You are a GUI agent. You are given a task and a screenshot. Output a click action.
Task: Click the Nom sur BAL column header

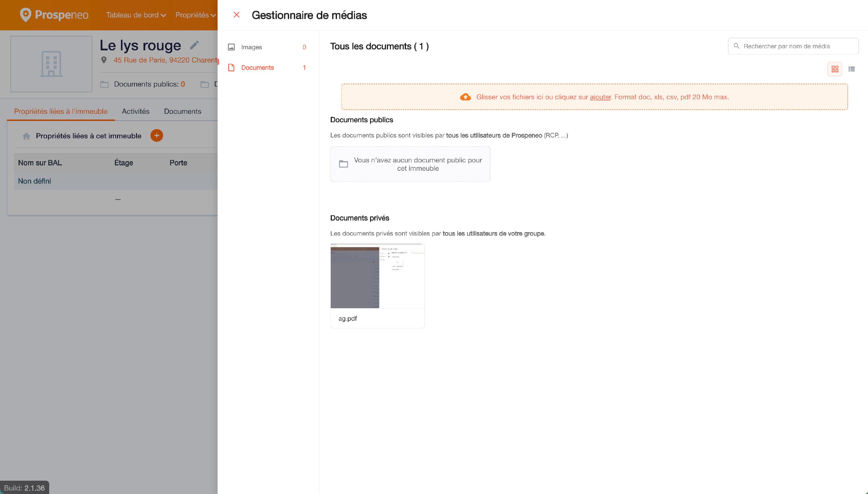(40, 163)
